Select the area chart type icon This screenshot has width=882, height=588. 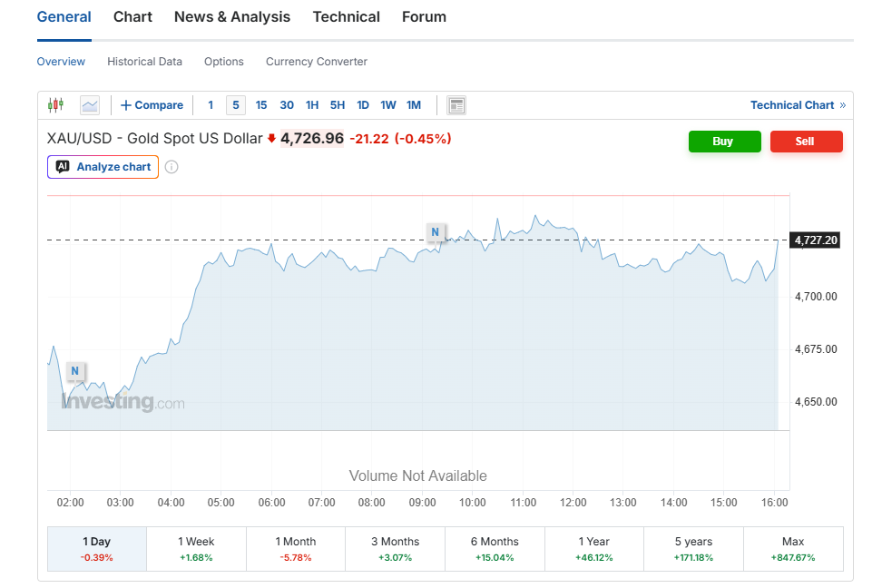(90, 105)
